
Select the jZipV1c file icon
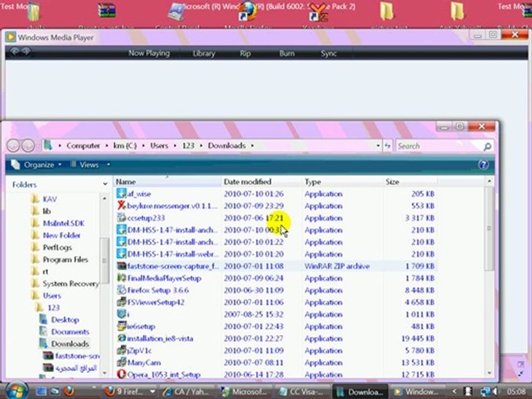point(121,350)
